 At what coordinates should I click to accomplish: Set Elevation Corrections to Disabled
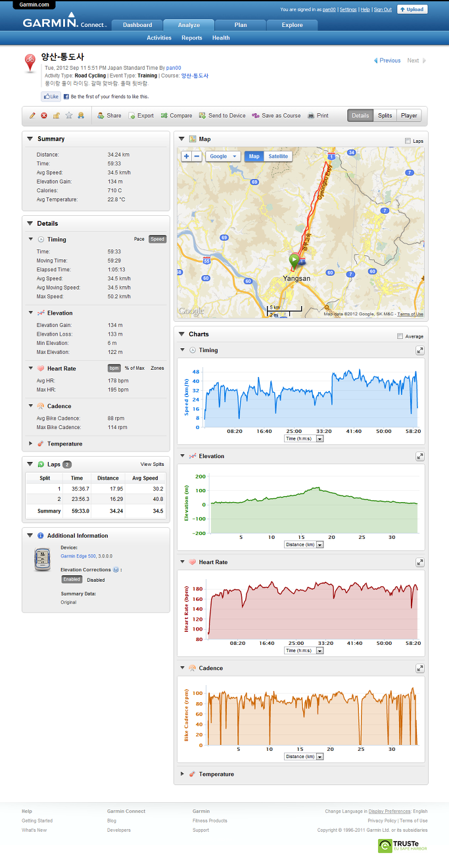[x=96, y=580]
